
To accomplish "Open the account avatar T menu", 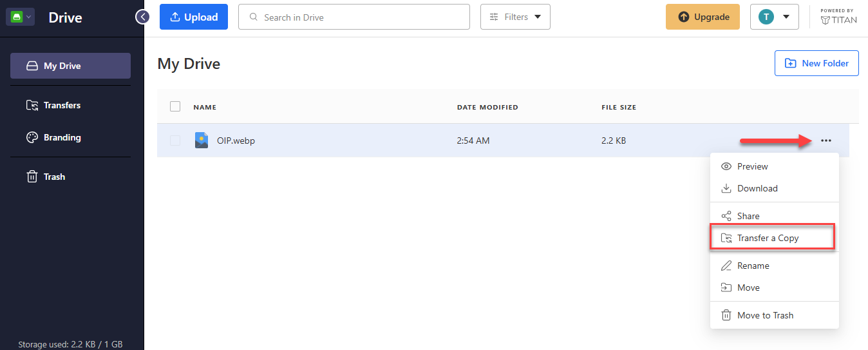I will tap(775, 17).
